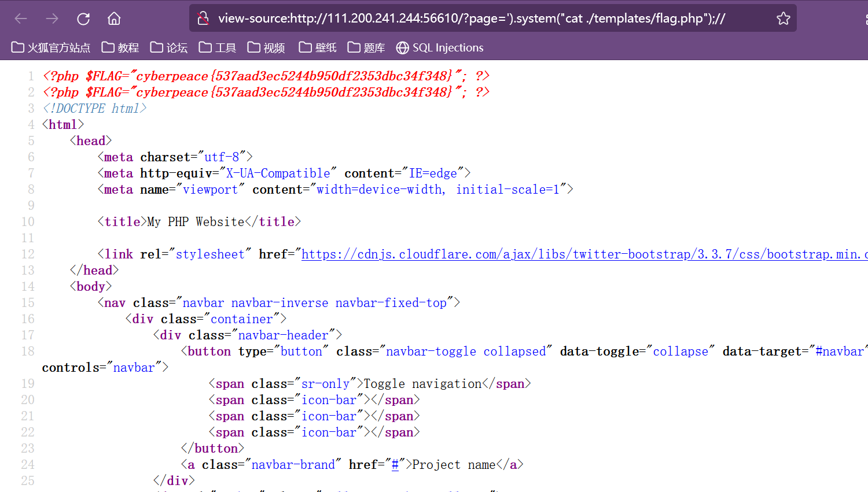The image size is (868, 492).
Task: Select the 'IE=edge' content value
Action: pos(433,173)
